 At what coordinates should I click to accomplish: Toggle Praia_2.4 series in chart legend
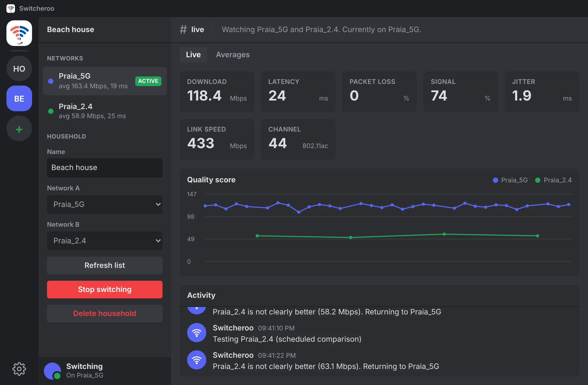click(553, 180)
